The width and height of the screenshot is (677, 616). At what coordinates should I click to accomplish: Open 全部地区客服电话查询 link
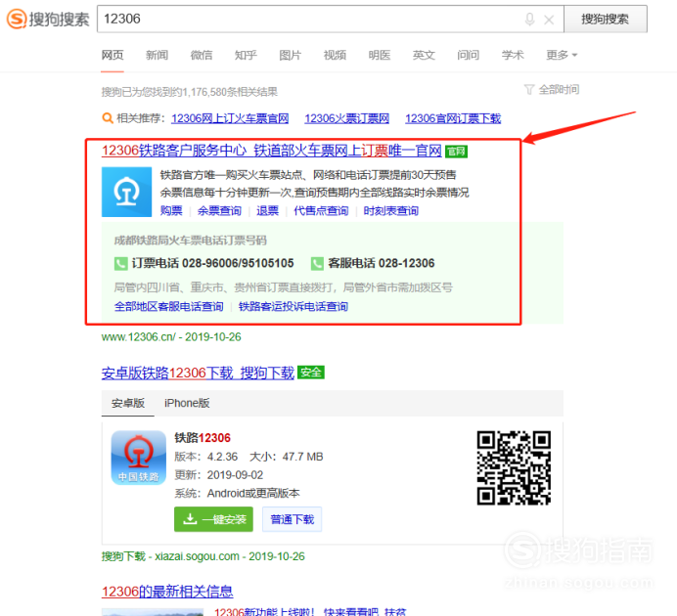(169, 307)
